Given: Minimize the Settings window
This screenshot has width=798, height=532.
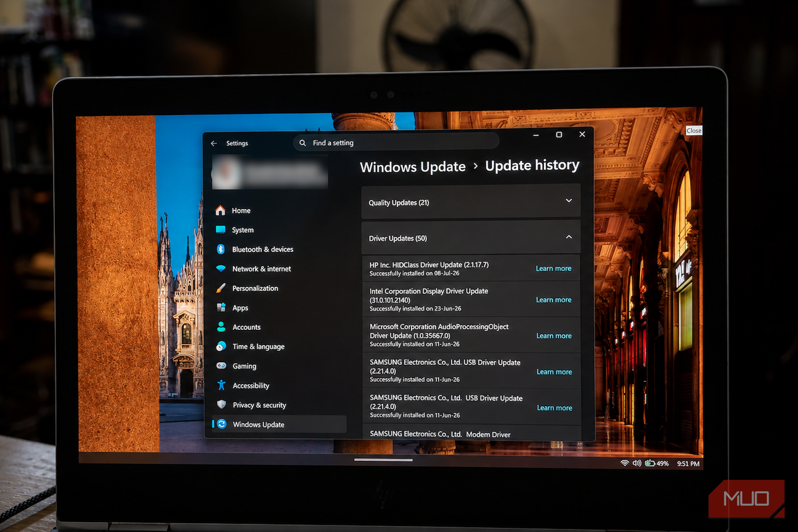Looking at the screenshot, I should click(x=536, y=135).
